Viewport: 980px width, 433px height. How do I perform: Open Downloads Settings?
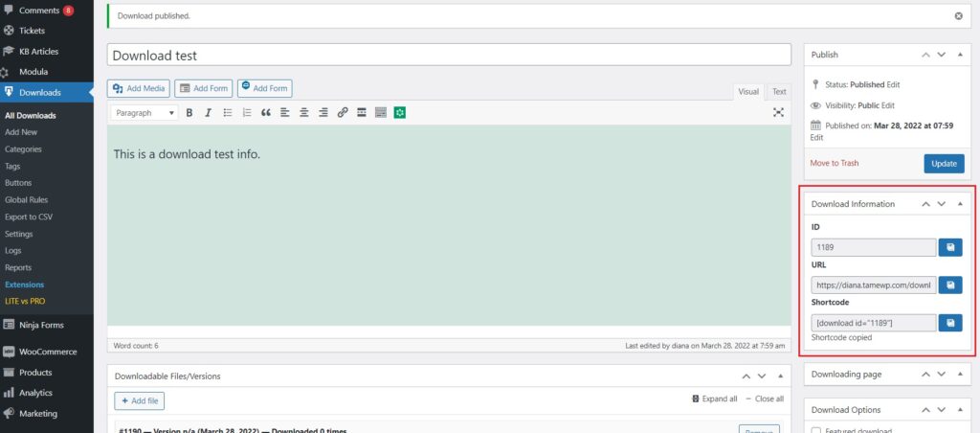(19, 234)
